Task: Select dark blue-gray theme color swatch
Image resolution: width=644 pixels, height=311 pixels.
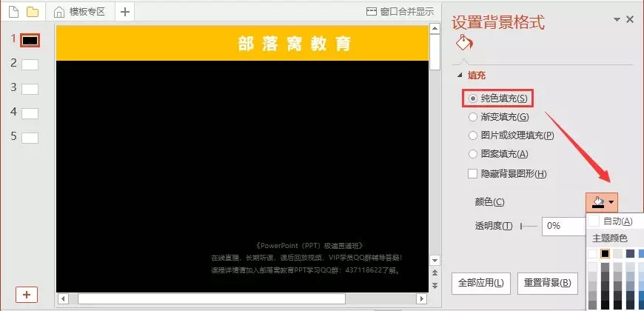Action: click(x=630, y=253)
